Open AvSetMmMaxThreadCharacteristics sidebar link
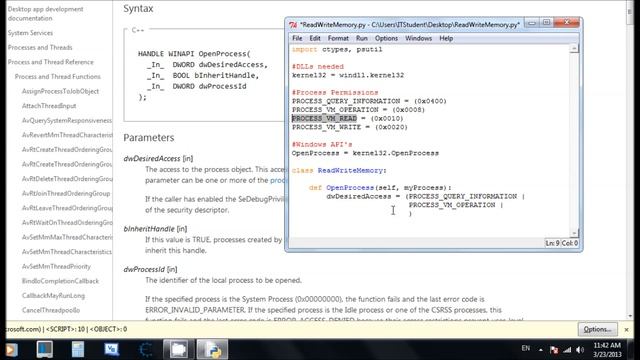Image resolution: width=640 pixels, height=360 pixels. 67,237
